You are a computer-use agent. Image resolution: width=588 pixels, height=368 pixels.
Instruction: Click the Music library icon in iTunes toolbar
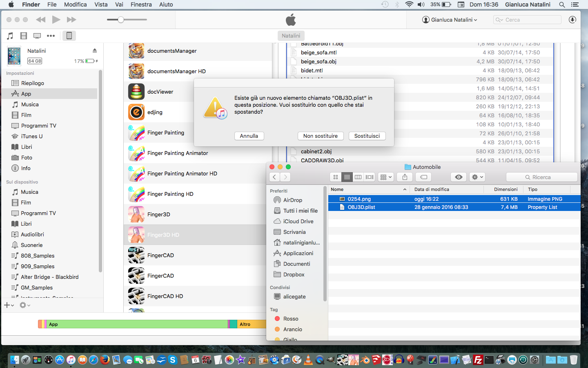coord(10,36)
